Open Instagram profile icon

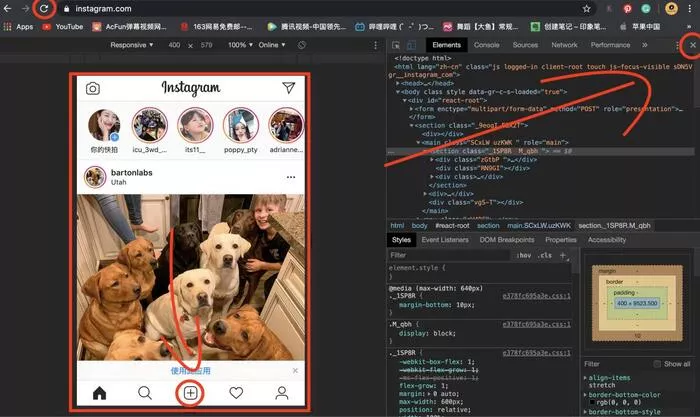click(x=282, y=393)
